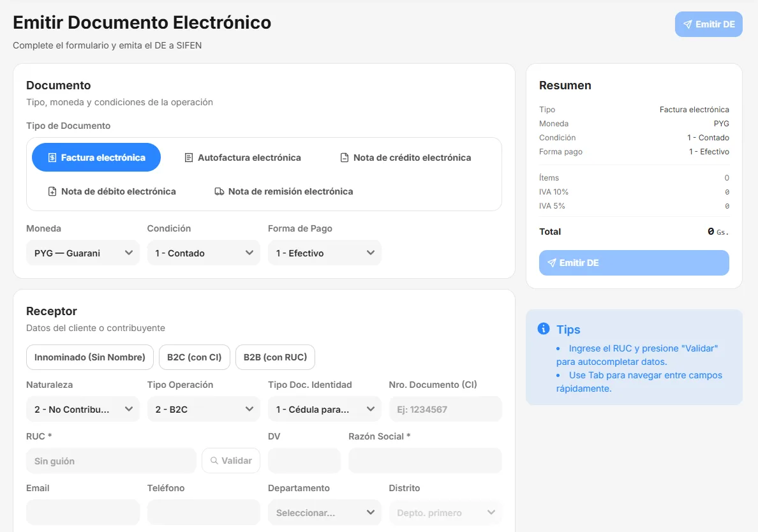758x532 pixels.
Task: Click the Emitir DE button in the Resumen panel
Action: coord(634,263)
